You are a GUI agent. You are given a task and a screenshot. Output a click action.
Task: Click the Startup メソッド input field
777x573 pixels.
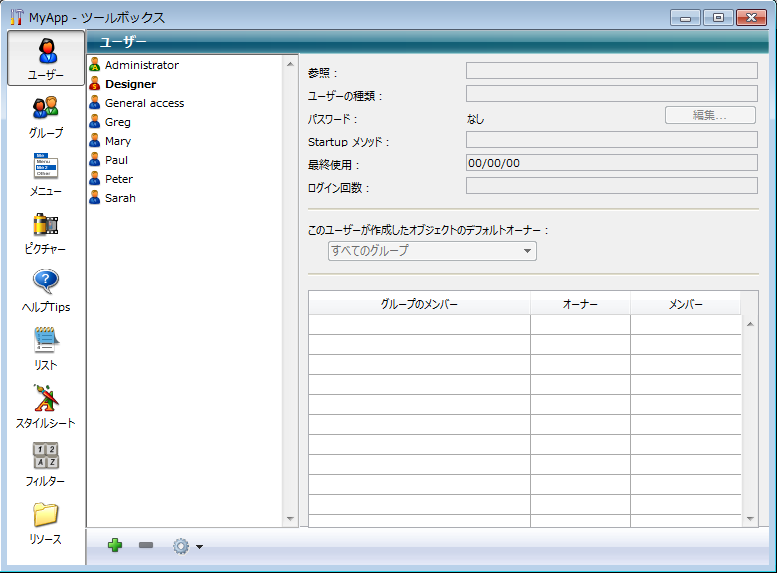coord(611,140)
